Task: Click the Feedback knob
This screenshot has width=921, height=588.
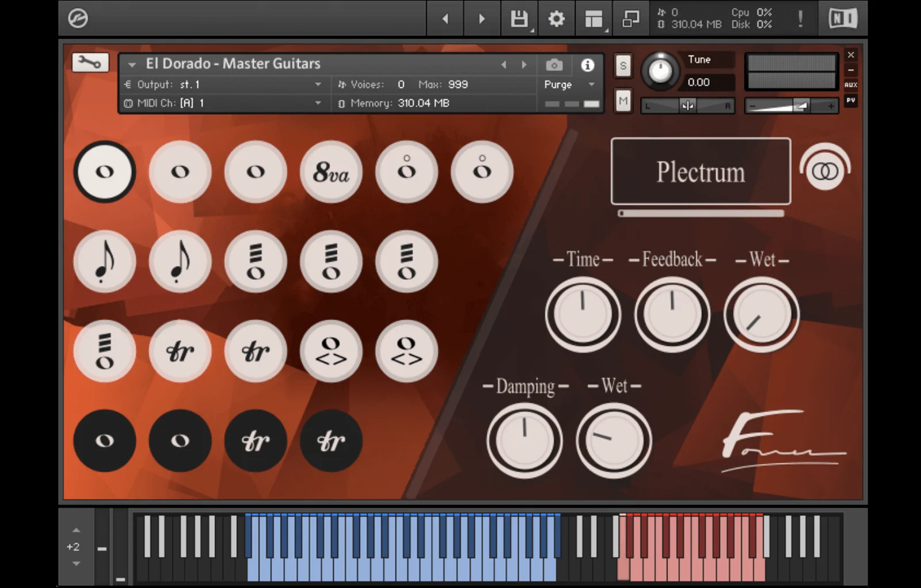Action: pyautogui.click(x=672, y=314)
